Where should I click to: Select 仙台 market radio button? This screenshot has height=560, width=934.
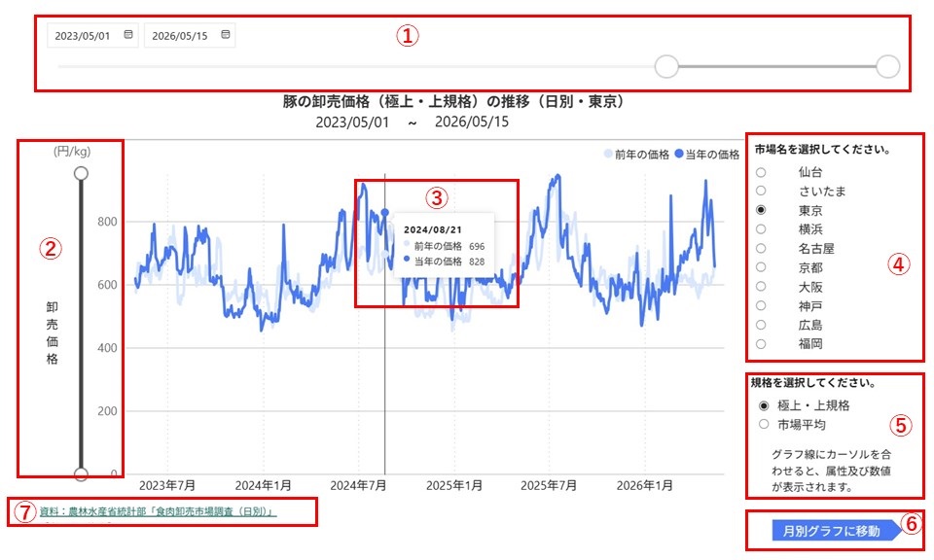(x=761, y=172)
